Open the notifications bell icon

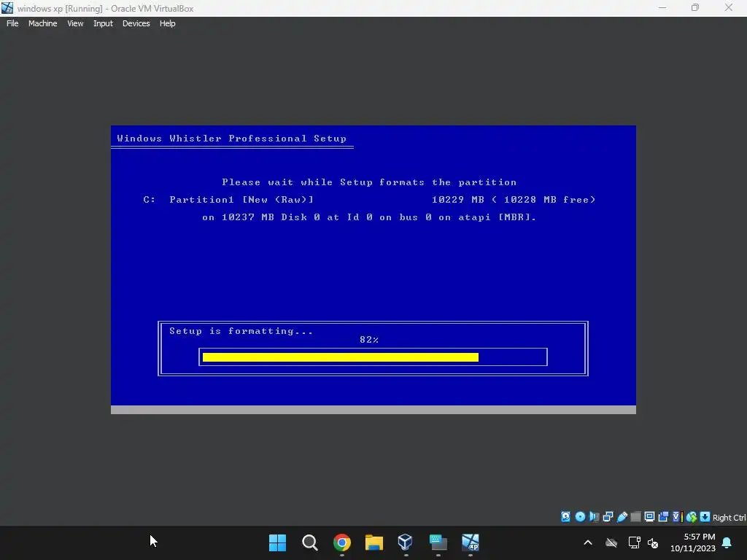click(x=727, y=542)
